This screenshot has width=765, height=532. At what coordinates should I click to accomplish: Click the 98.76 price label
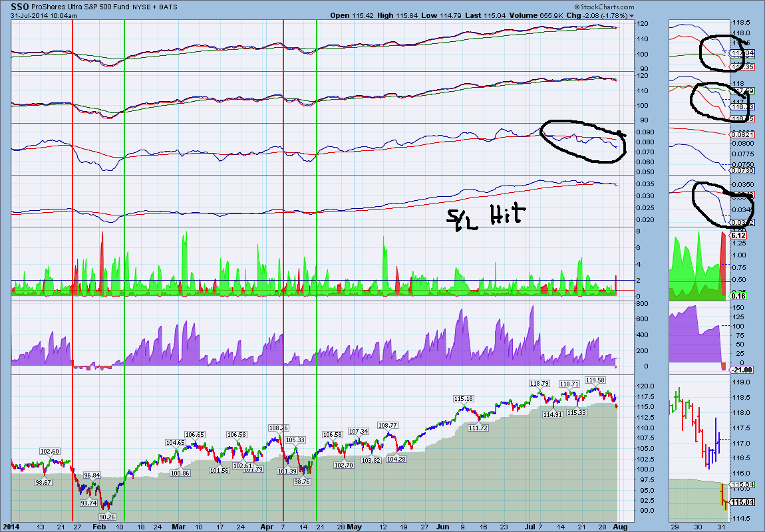[x=302, y=481]
